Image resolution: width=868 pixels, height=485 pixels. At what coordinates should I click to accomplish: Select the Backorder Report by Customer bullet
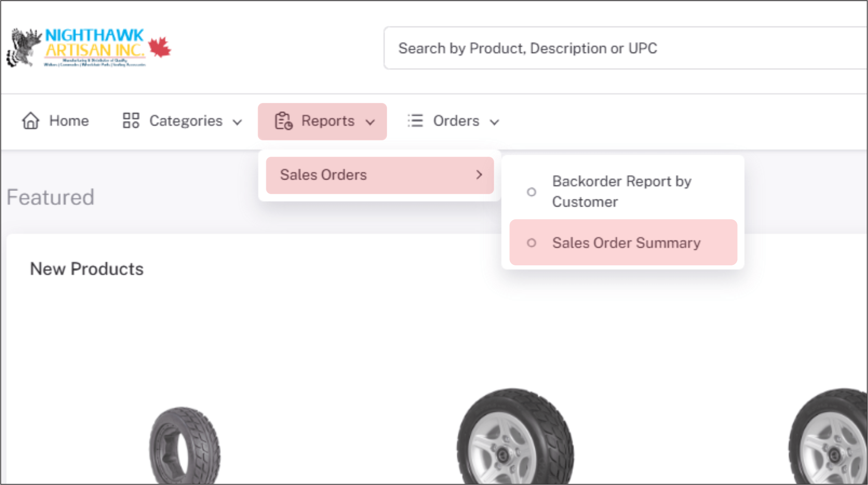coord(532,192)
